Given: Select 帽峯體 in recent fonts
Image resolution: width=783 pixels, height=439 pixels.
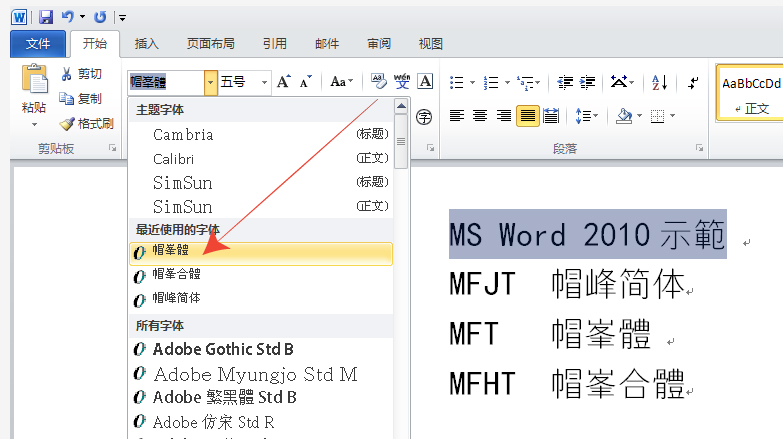Looking at the screenshot, I should tap(261, 253).
